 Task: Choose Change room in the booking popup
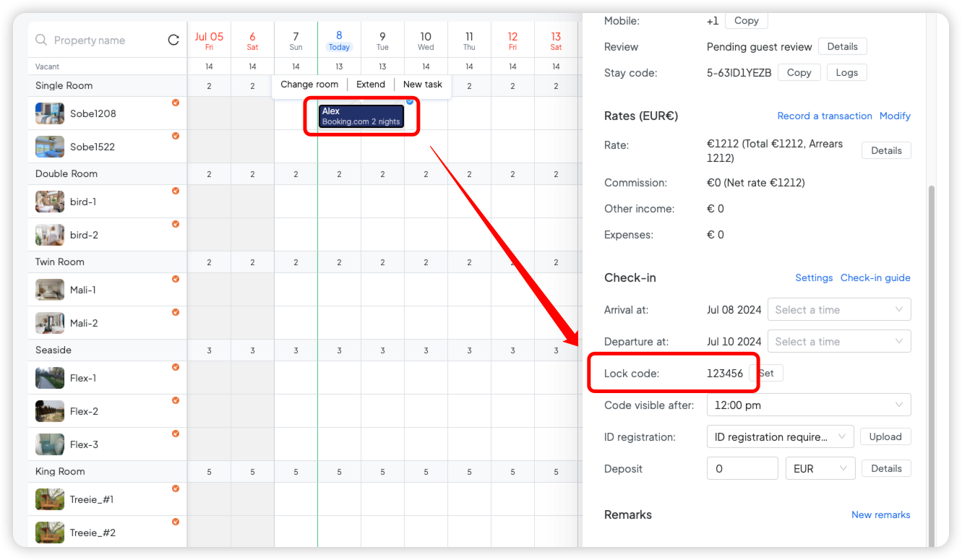click(x=309, y=85)
